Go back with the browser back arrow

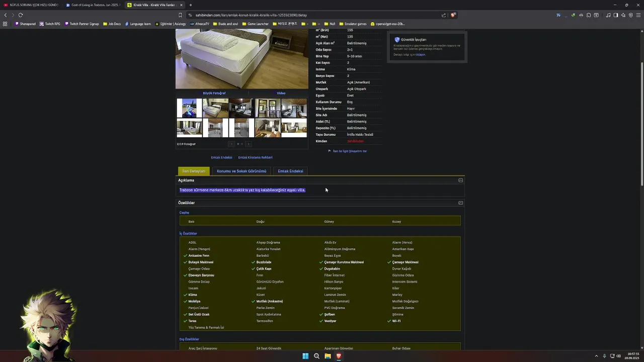[x=6, y=15]
